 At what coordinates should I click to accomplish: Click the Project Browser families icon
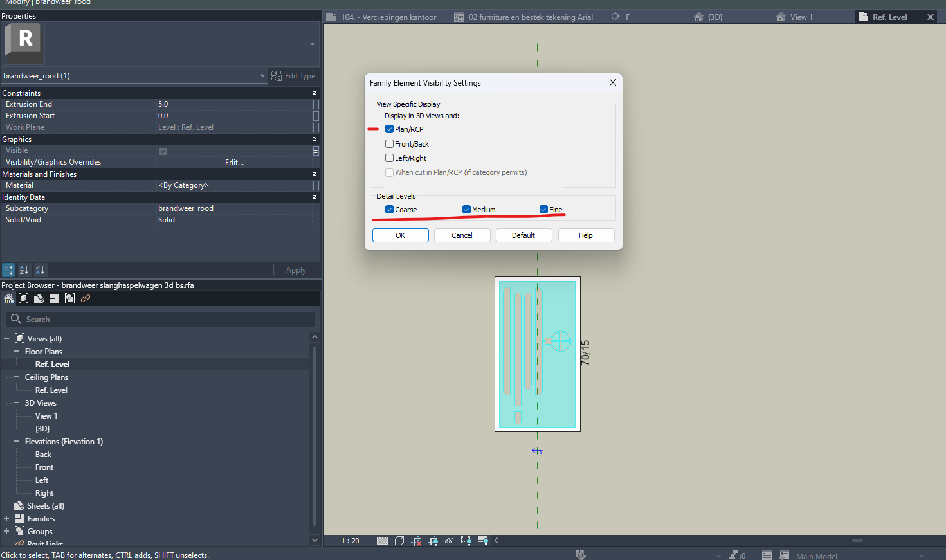[55, 298]
